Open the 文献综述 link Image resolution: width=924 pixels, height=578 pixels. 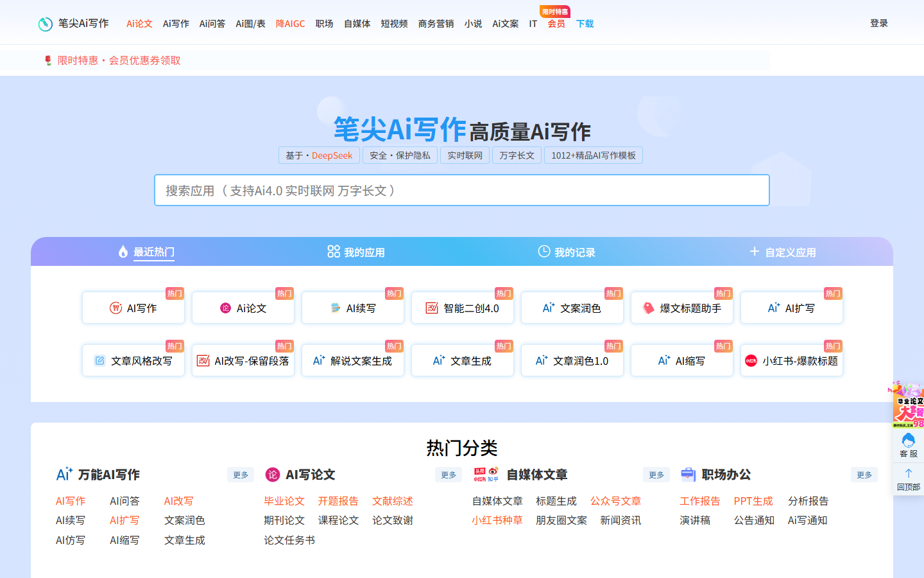click(393, 501)
